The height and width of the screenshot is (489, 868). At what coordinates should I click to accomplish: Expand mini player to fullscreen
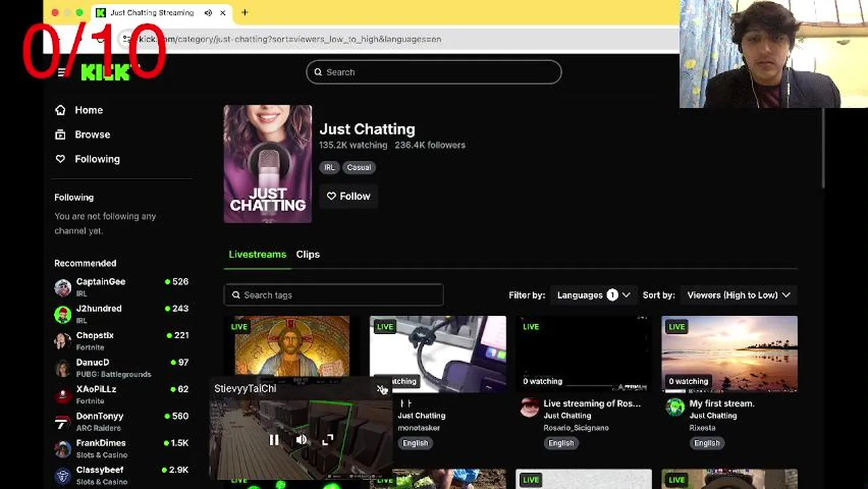(328, 440)
